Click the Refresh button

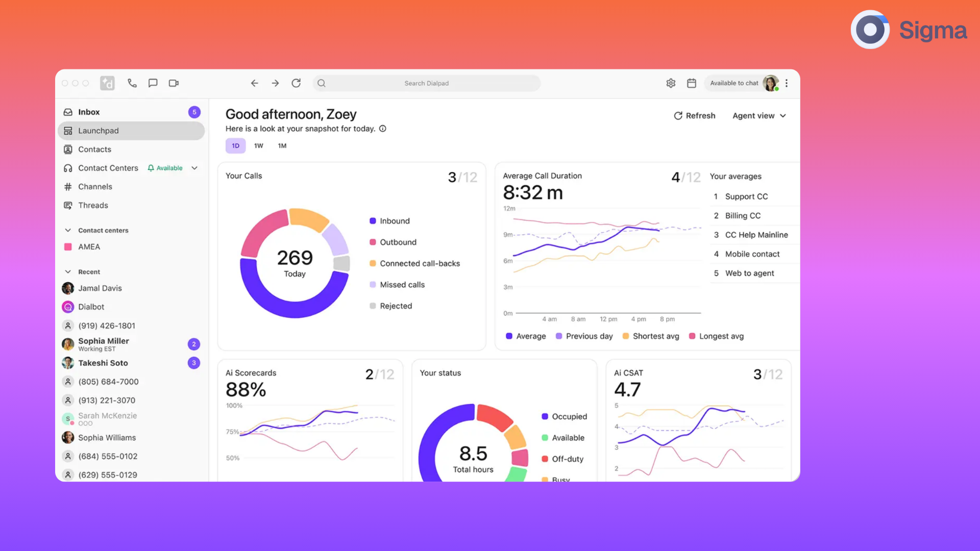tap(695, 116)
